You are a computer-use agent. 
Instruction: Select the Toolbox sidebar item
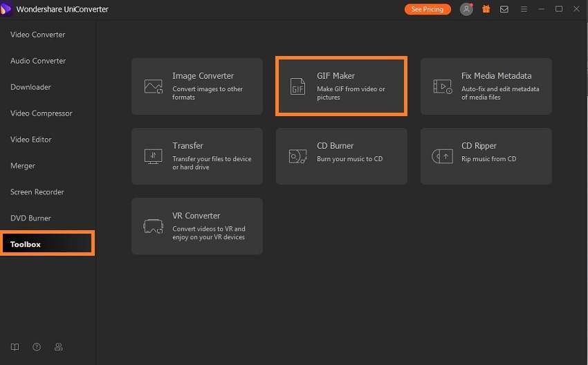47,244
